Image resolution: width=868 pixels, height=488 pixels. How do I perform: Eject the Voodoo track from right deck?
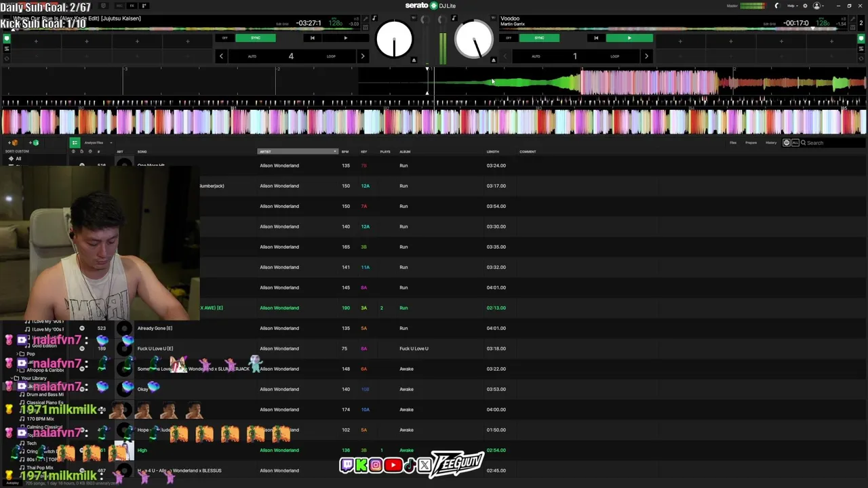tap(493, 60)
